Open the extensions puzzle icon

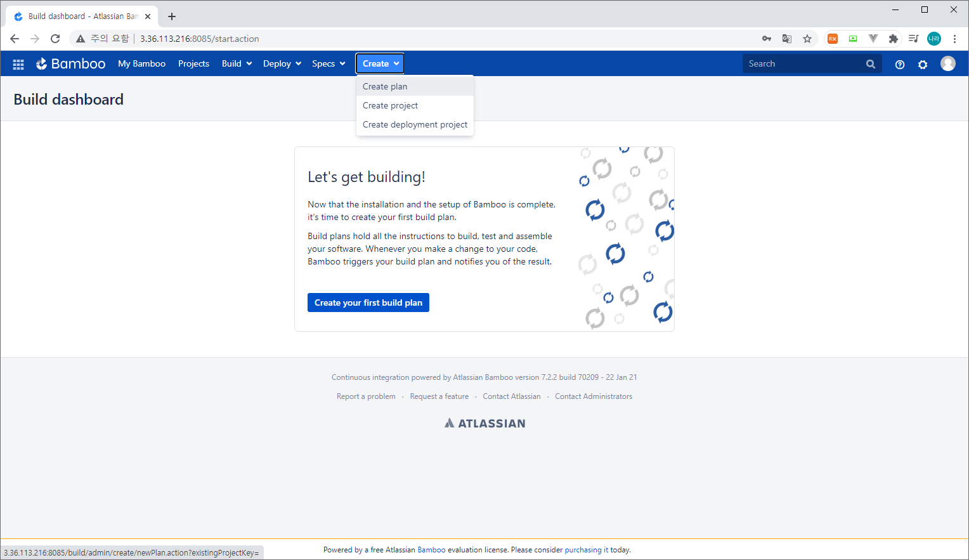tap(894, 39)
